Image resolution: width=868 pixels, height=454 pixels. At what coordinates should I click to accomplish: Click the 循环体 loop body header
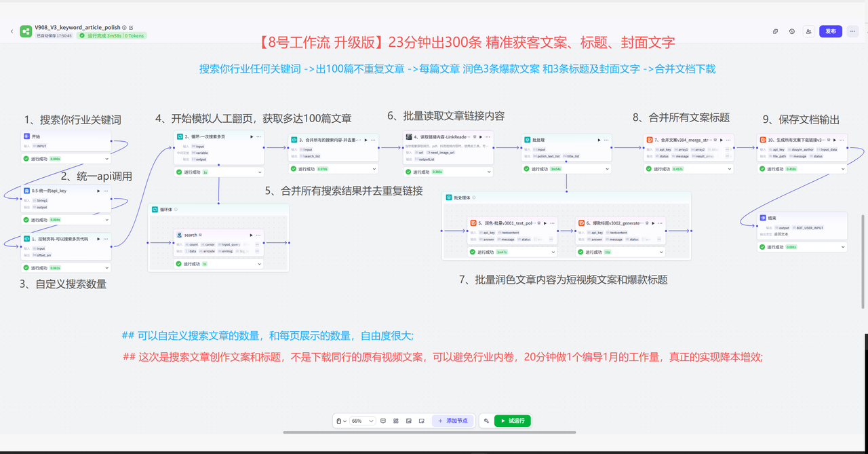218,209
